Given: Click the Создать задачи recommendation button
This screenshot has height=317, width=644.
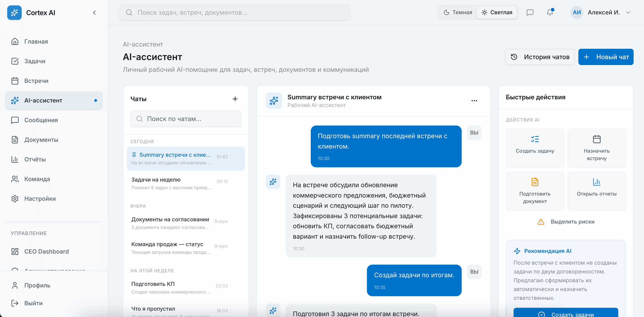Looking at the screenshot, I should coord(565,313).
